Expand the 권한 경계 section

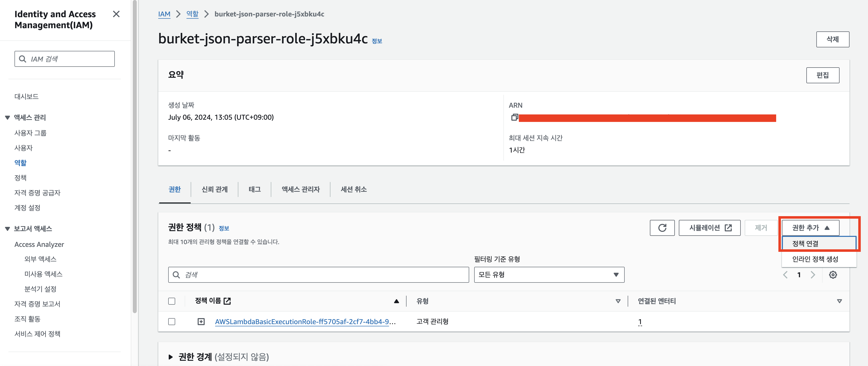[x=170, y=357]
